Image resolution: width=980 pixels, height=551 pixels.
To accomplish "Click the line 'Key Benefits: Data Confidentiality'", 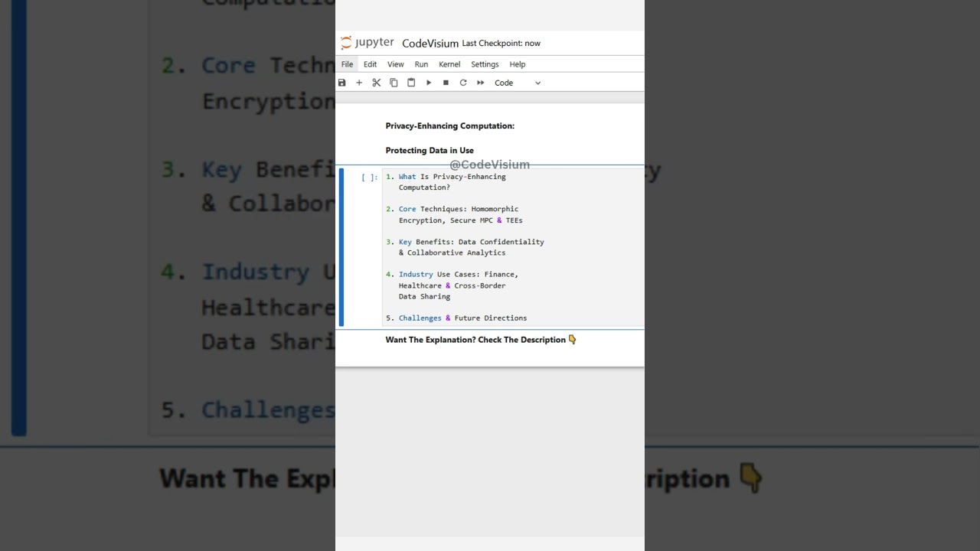I will click(x=472, y=242).
